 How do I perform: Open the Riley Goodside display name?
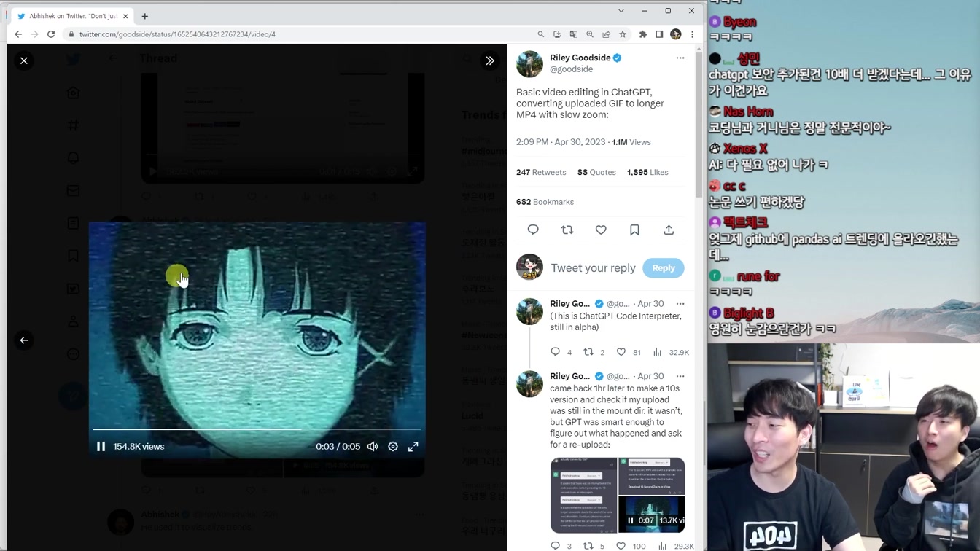580,58
